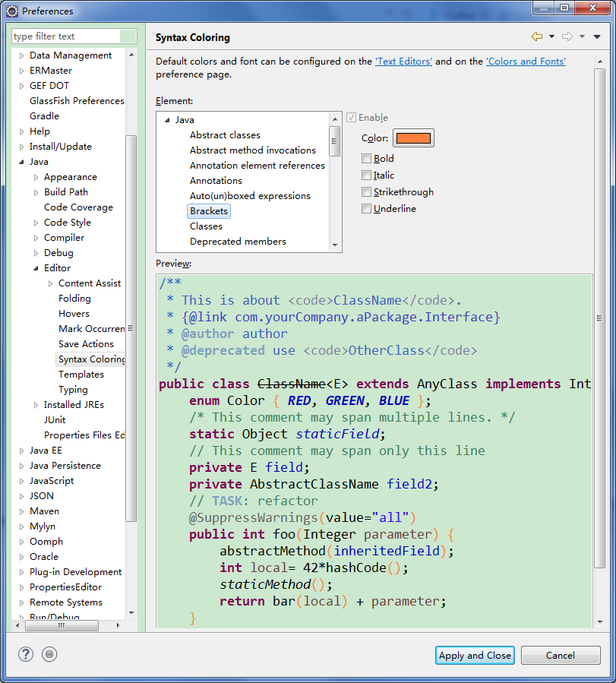Enable the Strikethrough checkbox
This screenshot has width=616, height=683.
(x=367, y=192)
